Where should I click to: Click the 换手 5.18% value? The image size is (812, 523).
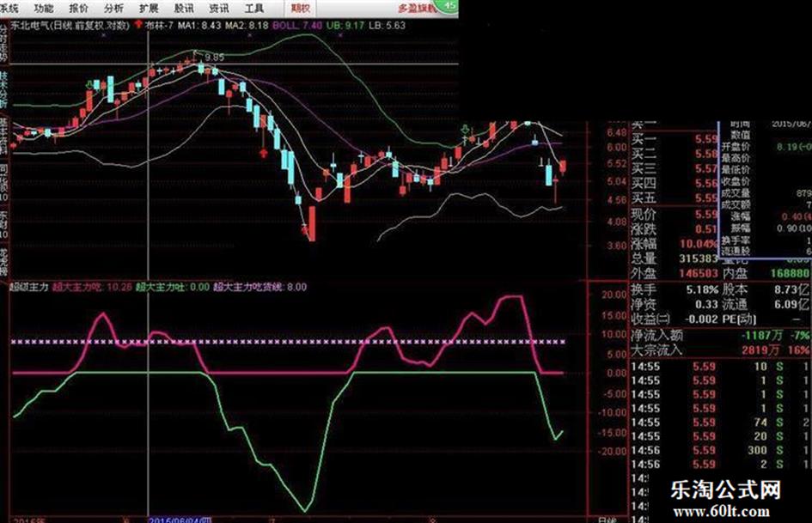pyautogui.click(x=702, y=289)
